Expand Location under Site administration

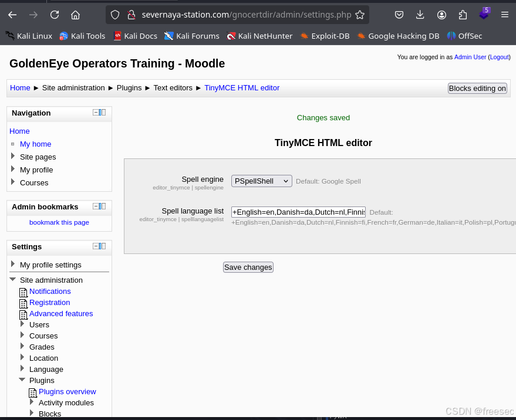(22, 357)
